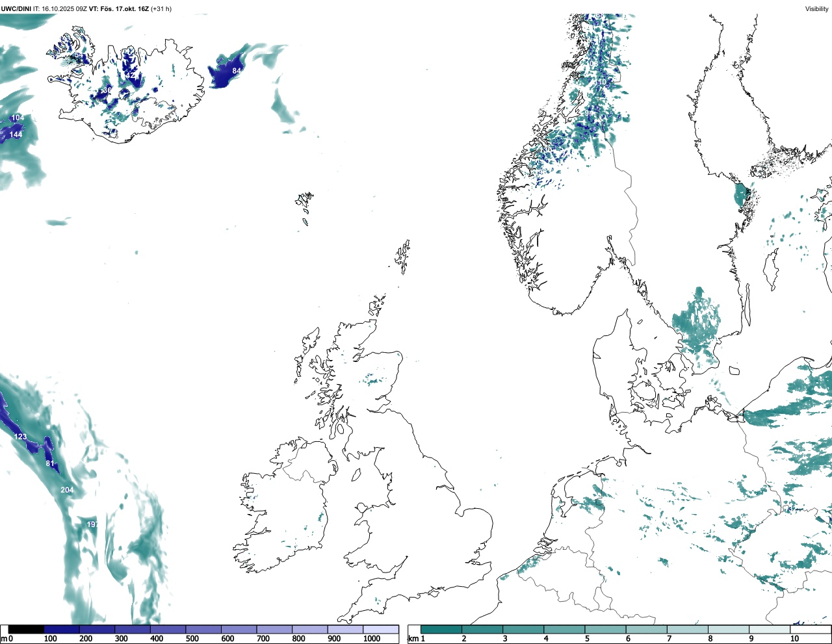Click the UWC/DINI model name in header
Image resolution: width=832 pixels, height=644 pixels.
[x=16, y=9]
